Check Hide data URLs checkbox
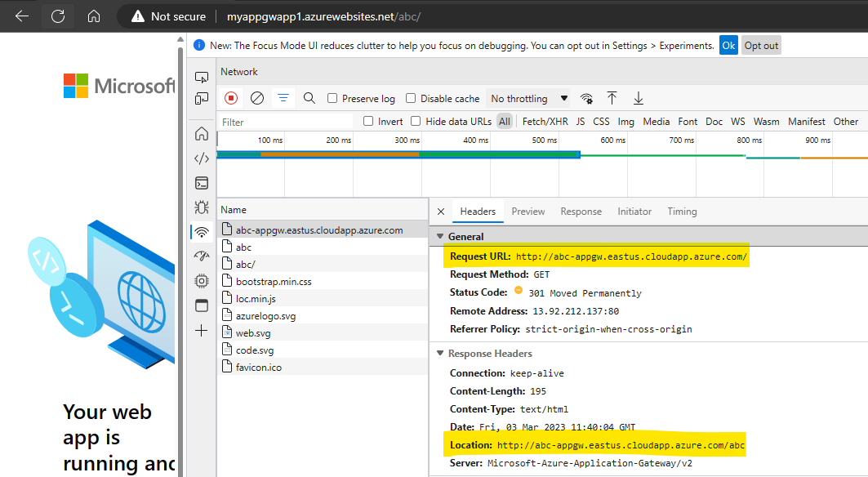This screenshot has width=868, height=477. (x=416, y=121)
